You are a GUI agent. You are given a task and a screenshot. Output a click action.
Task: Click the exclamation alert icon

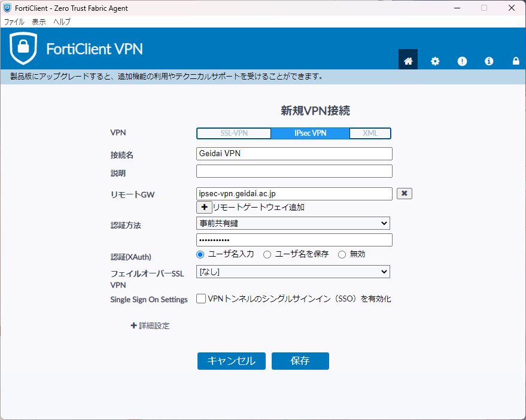tap(462, 61)
